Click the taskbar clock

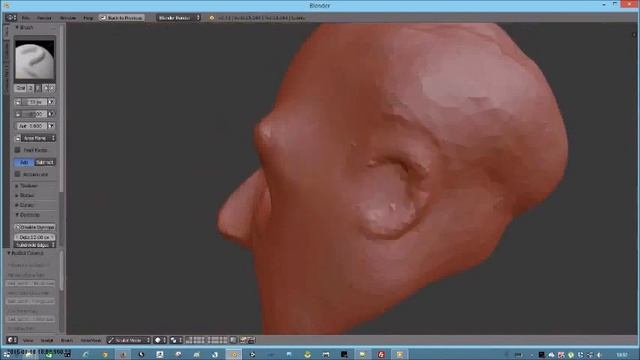pos(622,355)
